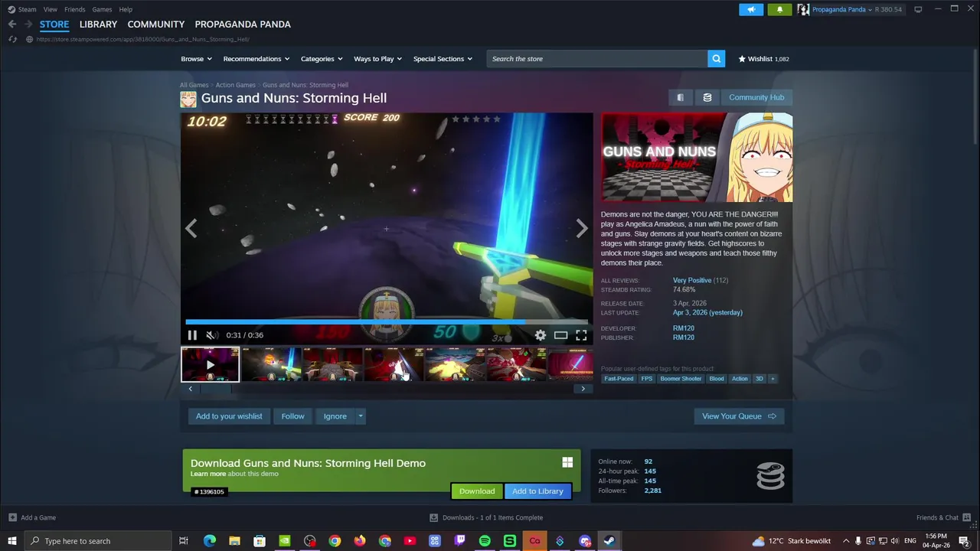Enter fullscreen on the trailer
Image resolution: width=980 pixels, height=551 pixels.
(581, 335)
